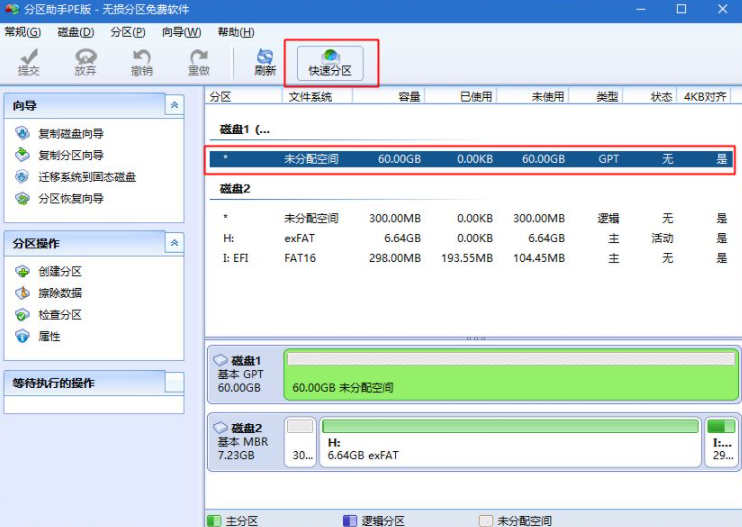Refresh disks with the 刷新 icon
The image size is (742, 527).
pyautogui.click(x=265, y=63)
